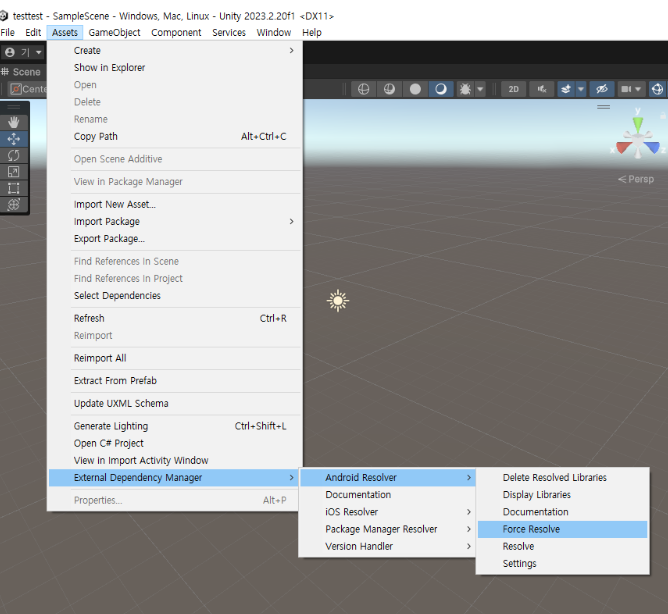
Task: Toggle the Center pivot button
Action: coord(28,89)
